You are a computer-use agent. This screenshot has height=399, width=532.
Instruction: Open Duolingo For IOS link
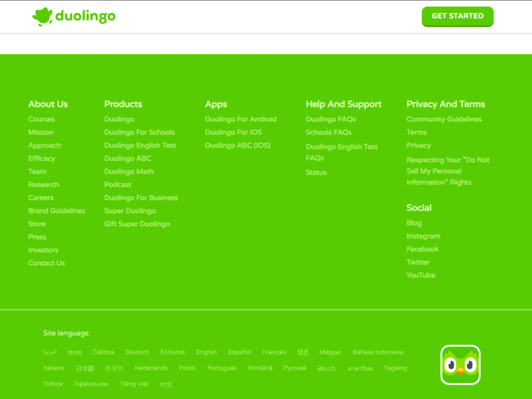pyautogui.click(x=234, y=132)
